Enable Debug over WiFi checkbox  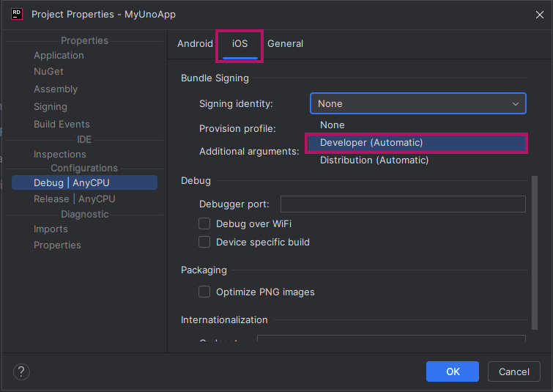[204, 223]
